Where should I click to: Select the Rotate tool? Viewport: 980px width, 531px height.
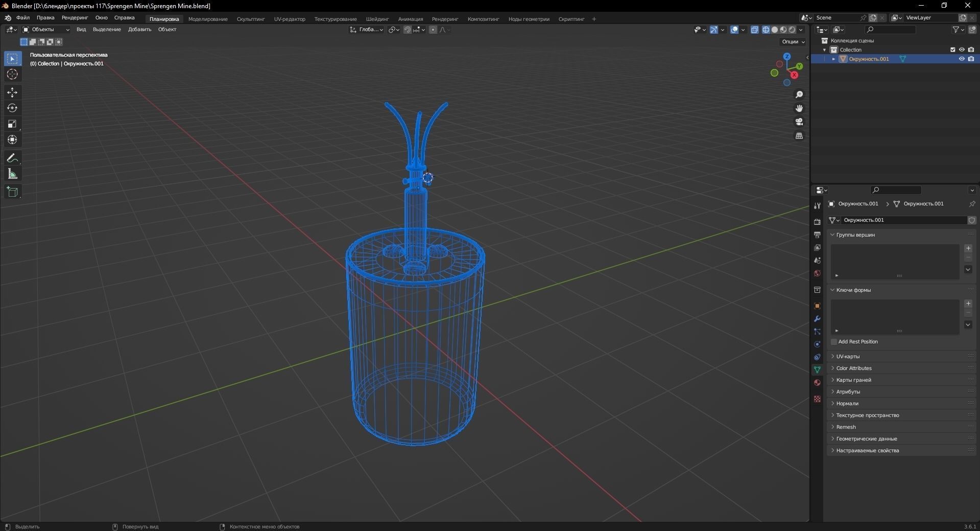12,108
